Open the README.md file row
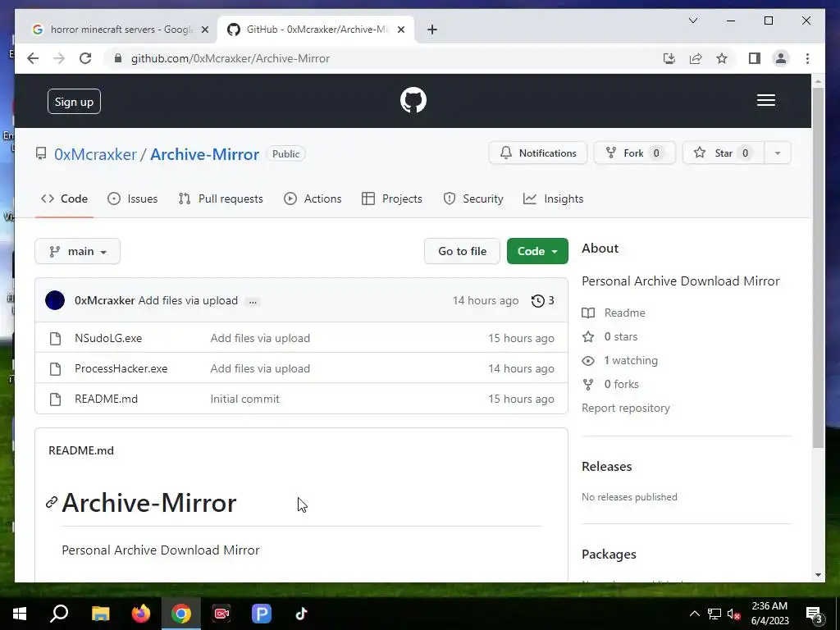 [x=301, y=399]
